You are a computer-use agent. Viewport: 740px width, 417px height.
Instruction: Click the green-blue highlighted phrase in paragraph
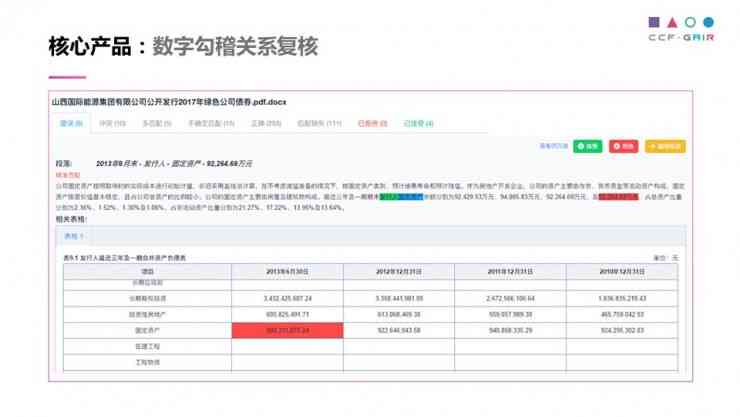(401, 197)
